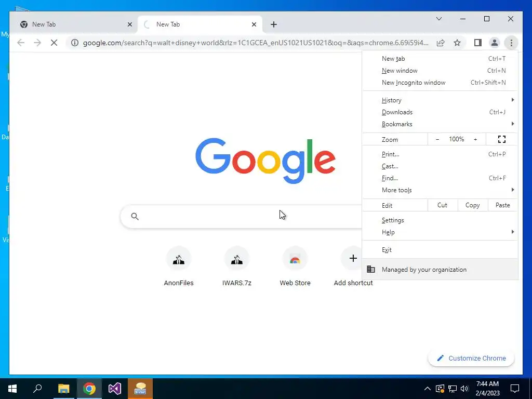Show hidden system tray icons
This screenshot has width=532, height=399.
[x=428, y=389]
